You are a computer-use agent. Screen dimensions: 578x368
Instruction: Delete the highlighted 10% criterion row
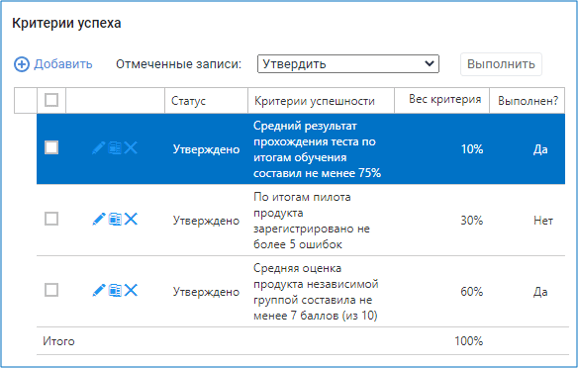(131, 148)
